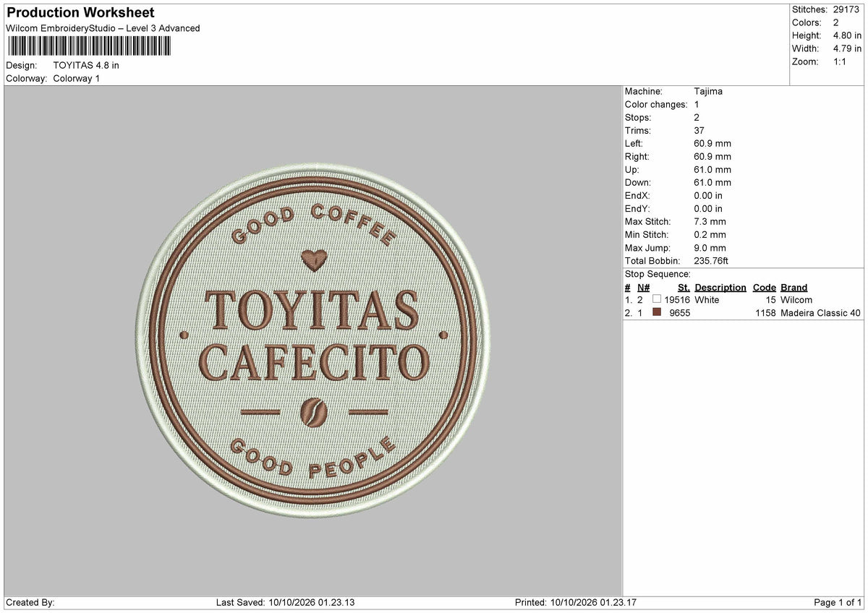The width and height of the screenshot is (868, 613).
Task: Click the Colors value 2
Action: point(835,22)
